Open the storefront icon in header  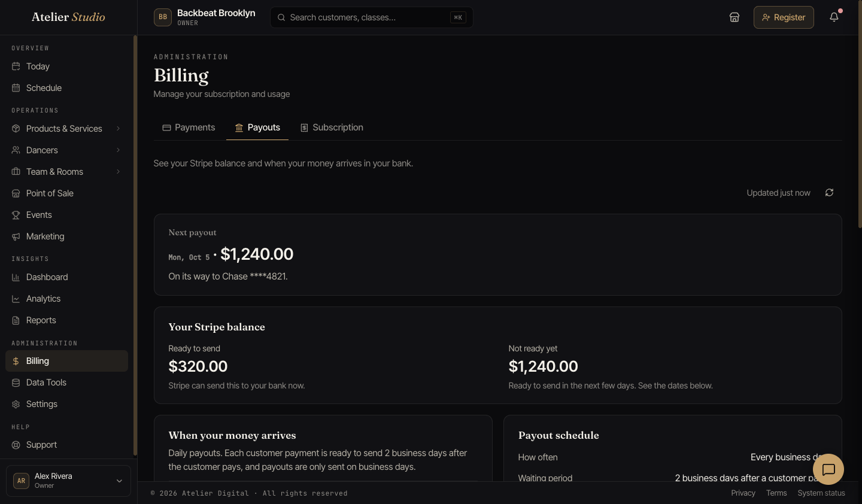734,17
